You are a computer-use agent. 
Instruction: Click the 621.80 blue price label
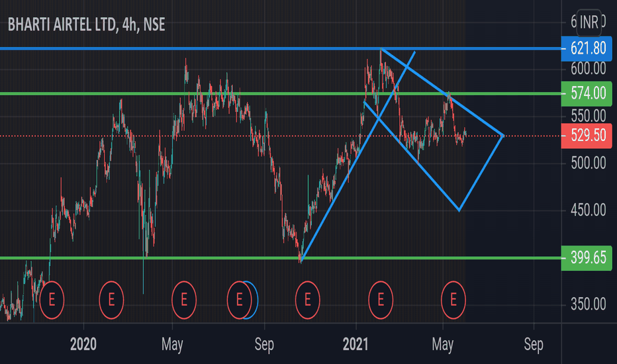587,48
